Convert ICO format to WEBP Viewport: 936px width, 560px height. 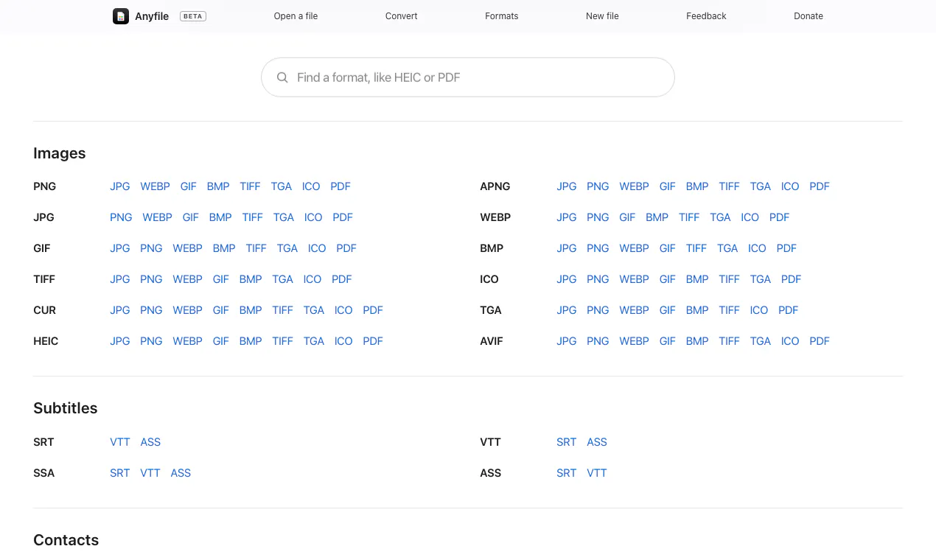tap(634, 279)
